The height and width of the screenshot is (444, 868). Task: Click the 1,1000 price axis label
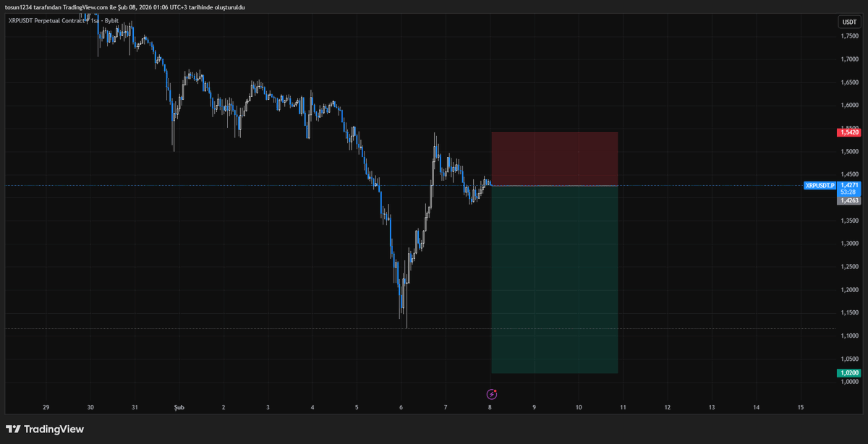(x=849, y=336)
